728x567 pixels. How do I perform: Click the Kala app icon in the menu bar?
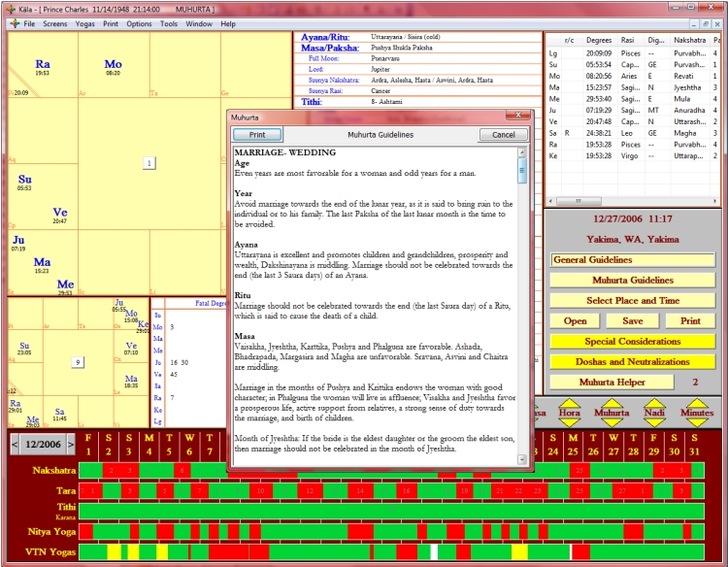(x=15, y=23)
